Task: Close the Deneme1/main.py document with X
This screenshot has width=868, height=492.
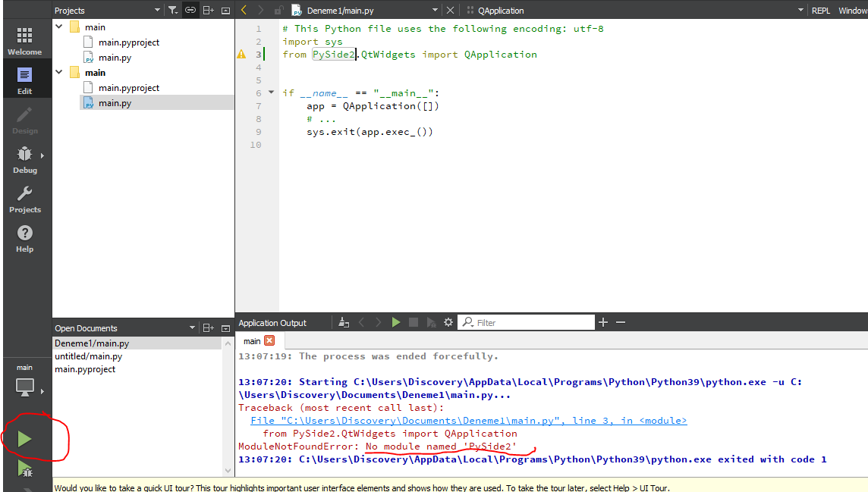Action: coord(450,10)
